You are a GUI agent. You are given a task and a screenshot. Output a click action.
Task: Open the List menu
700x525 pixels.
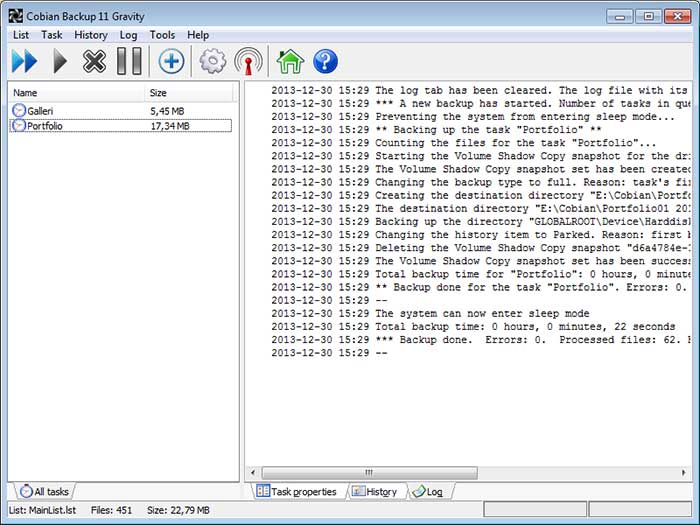coord(21,35)
